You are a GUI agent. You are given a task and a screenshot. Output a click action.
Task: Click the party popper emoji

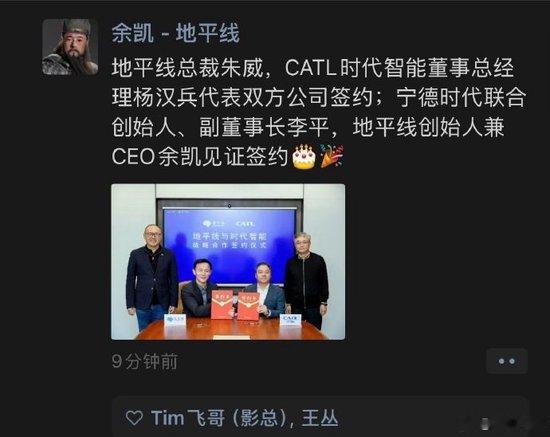[331, 156]
